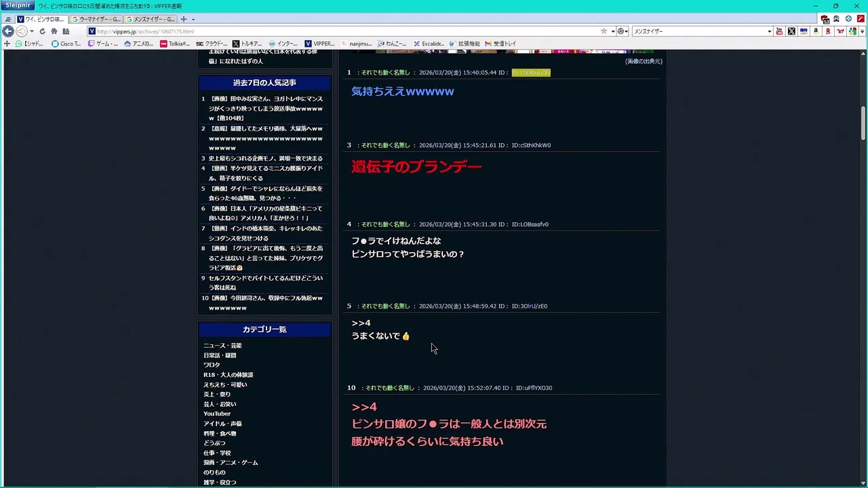Open the のりもの category

click(x=214, y=472)
